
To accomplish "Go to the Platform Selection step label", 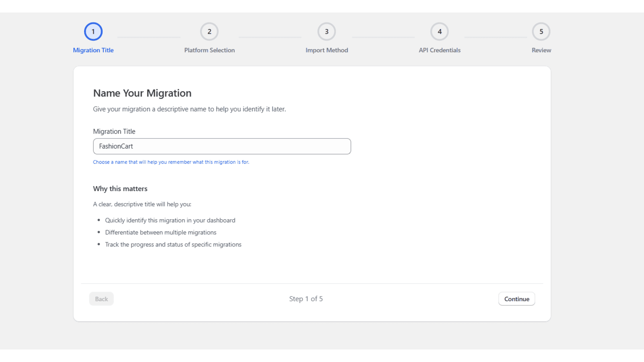I will pyautogui.click(x=209, y=50).
